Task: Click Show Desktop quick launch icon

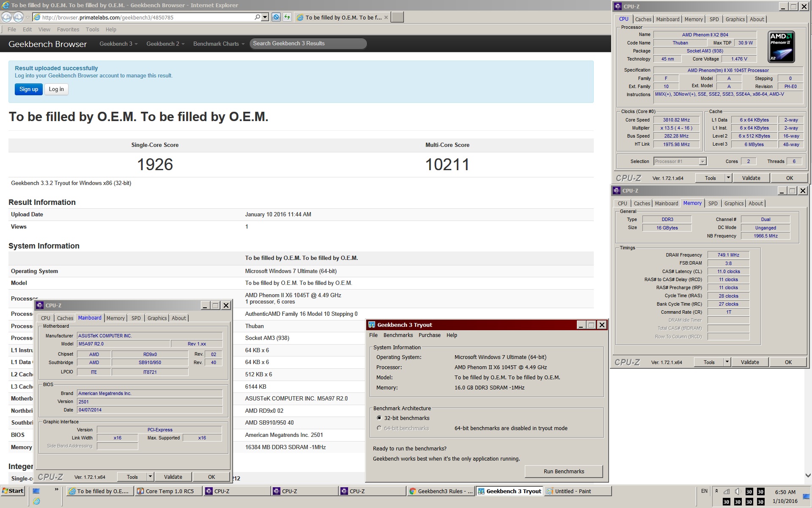Action: [x=36, y=491]
